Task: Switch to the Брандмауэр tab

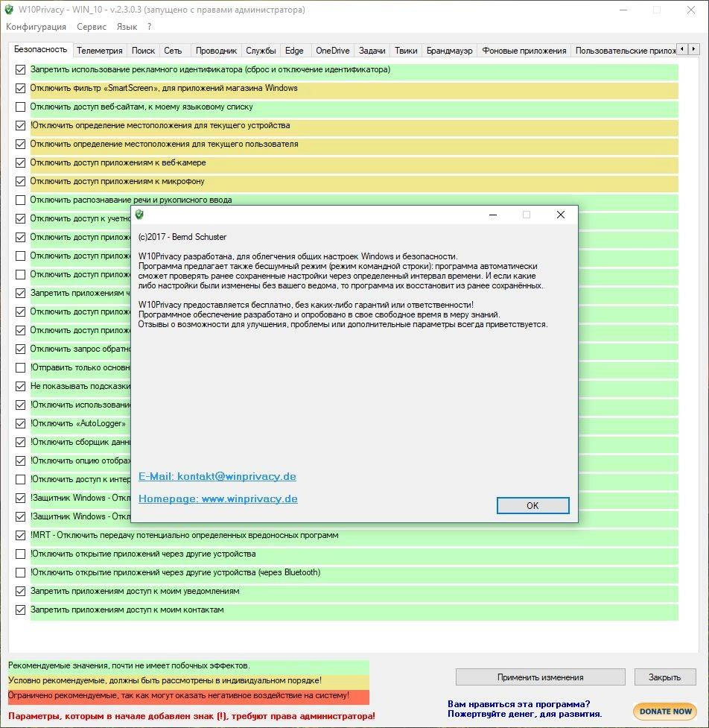Action: [x=450, y=51]
